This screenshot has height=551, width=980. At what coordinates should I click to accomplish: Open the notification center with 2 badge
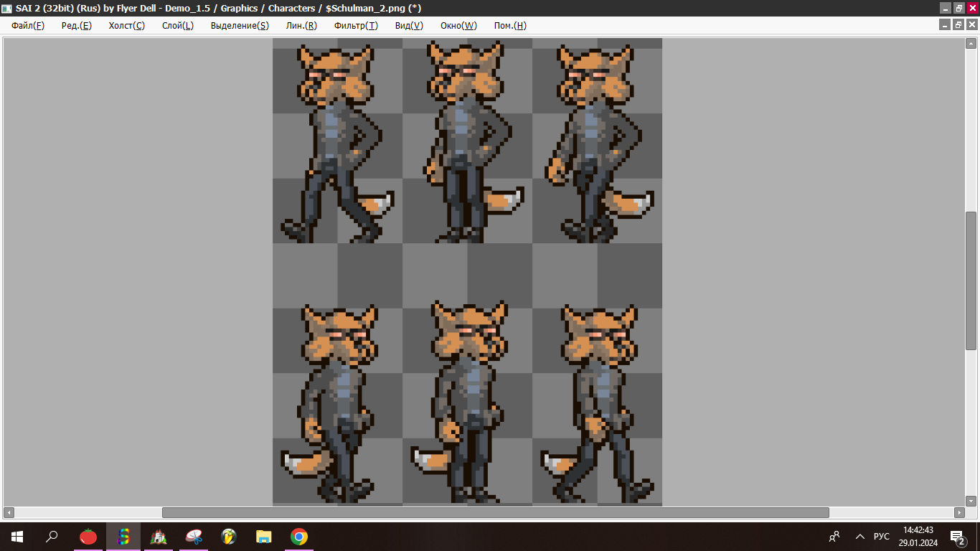point(957,537)
